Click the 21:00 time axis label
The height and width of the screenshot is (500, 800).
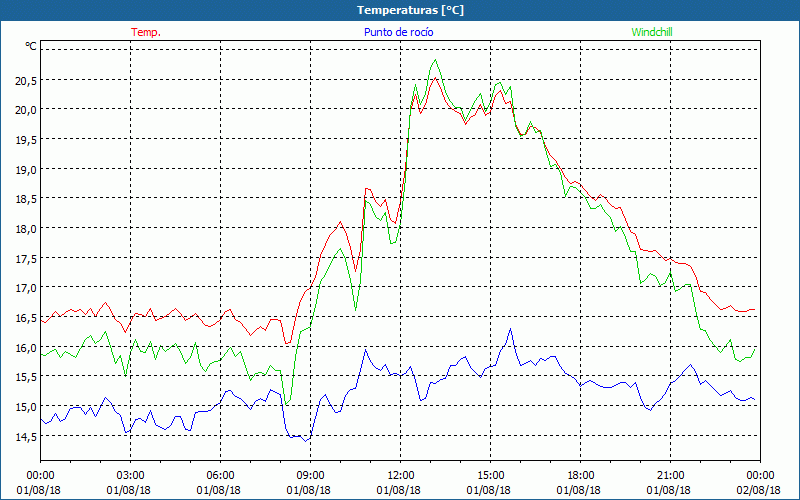pos(670,476)
